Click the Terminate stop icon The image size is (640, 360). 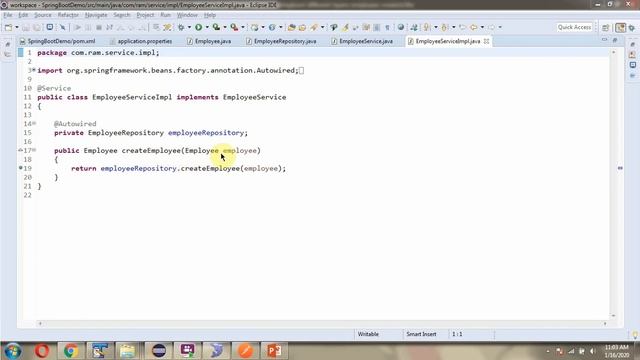coord(99,27)
